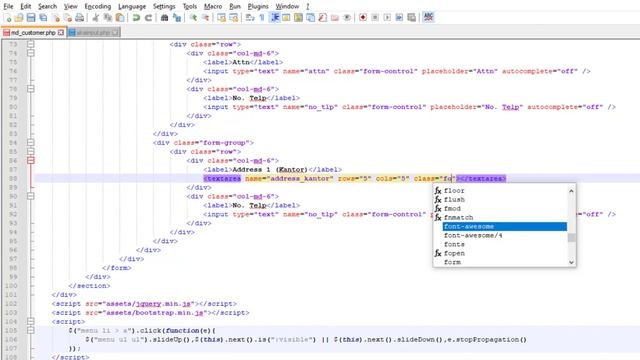Image resolution: width=640 pixels, height=360 pixels.
Task: Zoom in the editor view
Action: [193, 18]
